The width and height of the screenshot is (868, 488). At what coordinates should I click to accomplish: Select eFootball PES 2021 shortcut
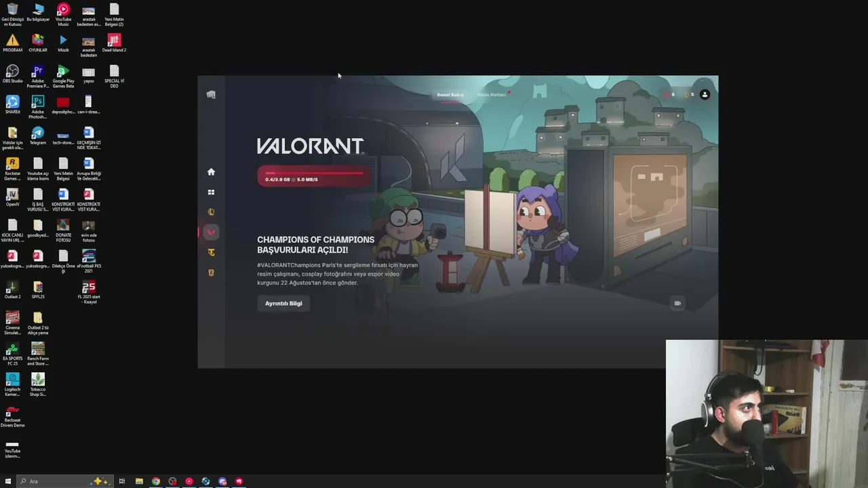click(89, 262)
